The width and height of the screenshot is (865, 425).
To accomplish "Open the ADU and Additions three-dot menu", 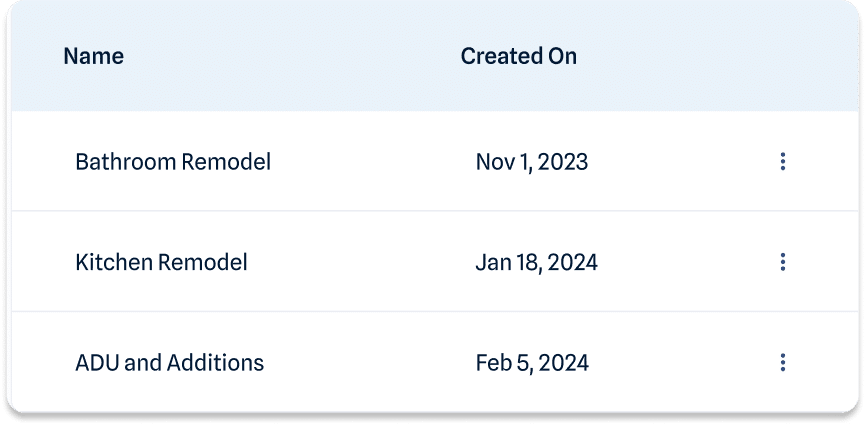I will pos(782,363).
